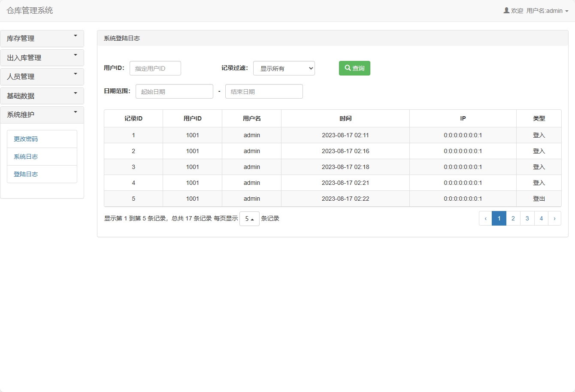Viewport: 575px width, 392px height.
Task: Expand the 库存管理 sidebar section
Action: coord(42,39)
